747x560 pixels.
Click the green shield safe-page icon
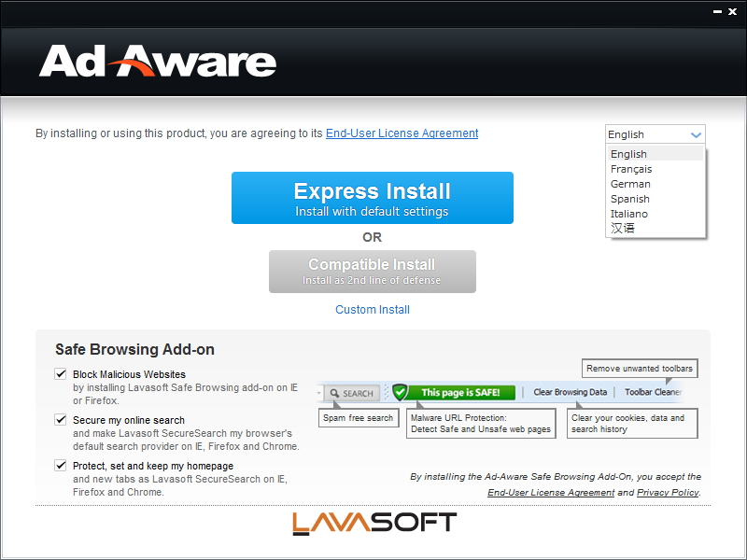coord(401,392)
